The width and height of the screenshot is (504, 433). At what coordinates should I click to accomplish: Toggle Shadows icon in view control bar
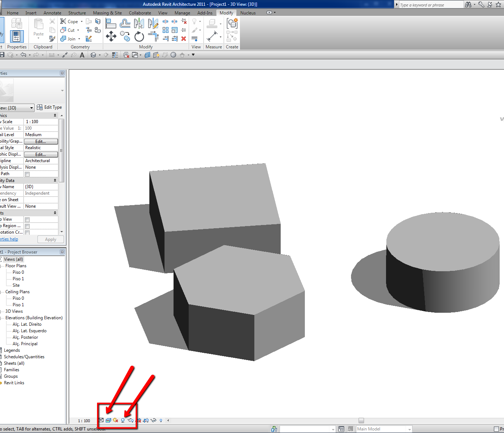coord(123,420)
